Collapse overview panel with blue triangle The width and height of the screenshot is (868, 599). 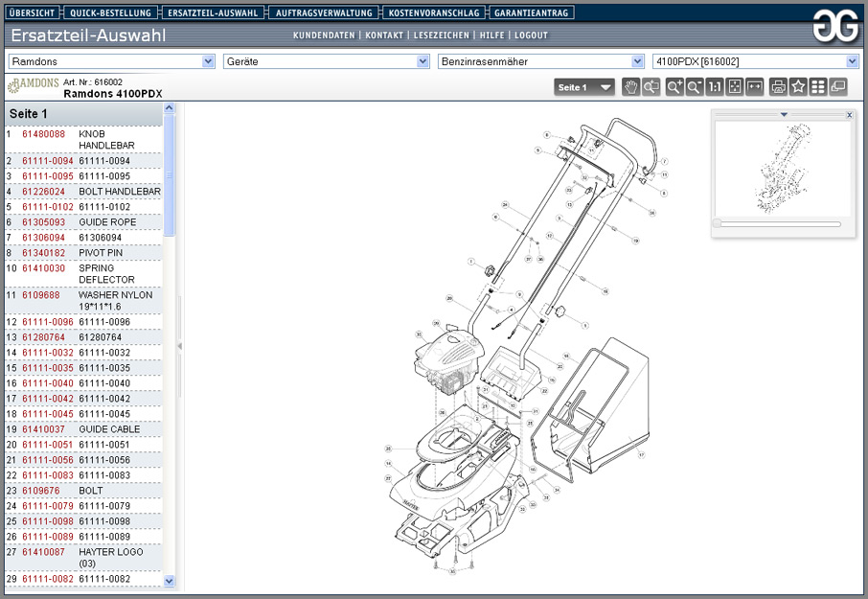(784, 115)
